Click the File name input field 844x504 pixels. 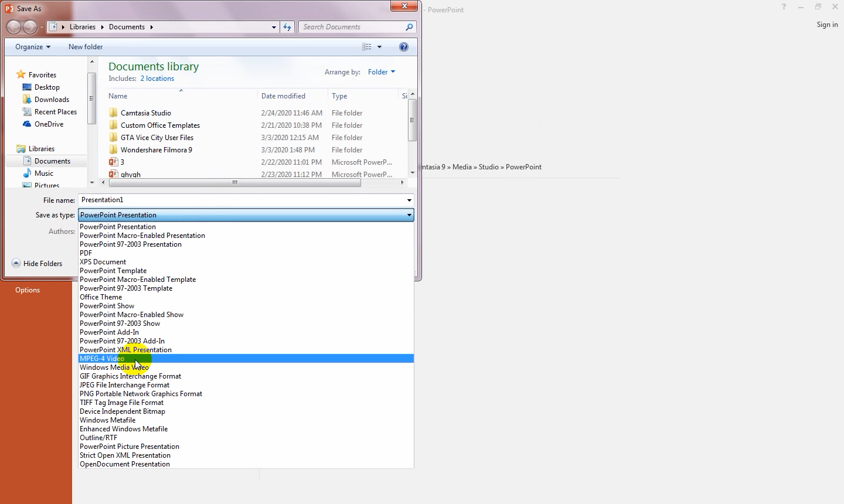[241, 200]
